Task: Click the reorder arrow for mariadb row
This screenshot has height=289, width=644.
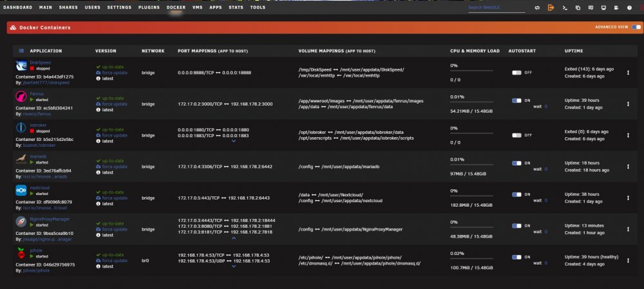Action: tap(628, 166)
